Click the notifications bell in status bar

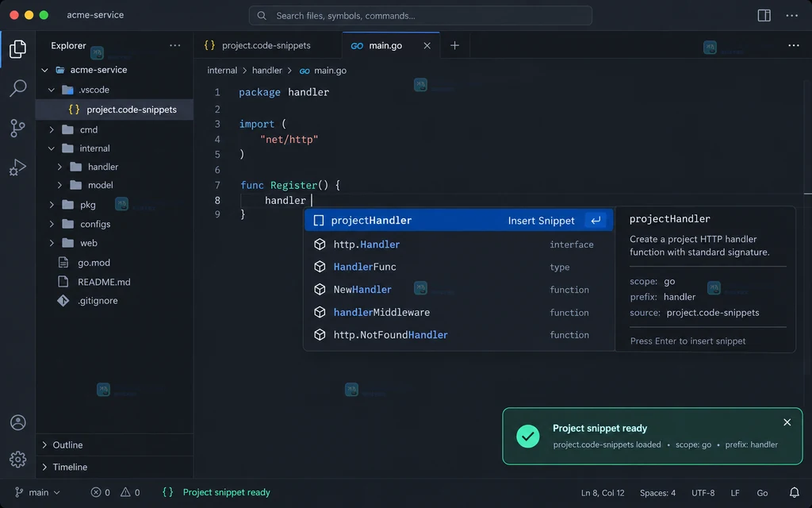(794, 492)
